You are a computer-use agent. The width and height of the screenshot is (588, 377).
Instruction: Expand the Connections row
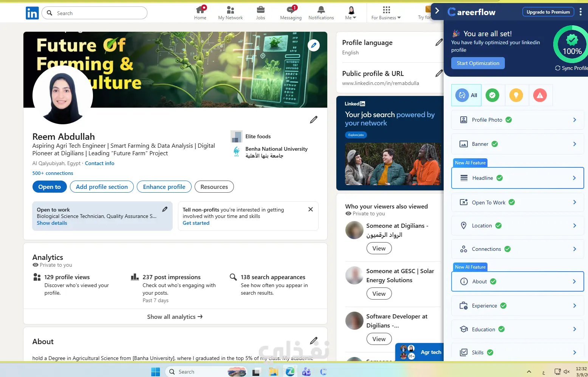[518, 249]
